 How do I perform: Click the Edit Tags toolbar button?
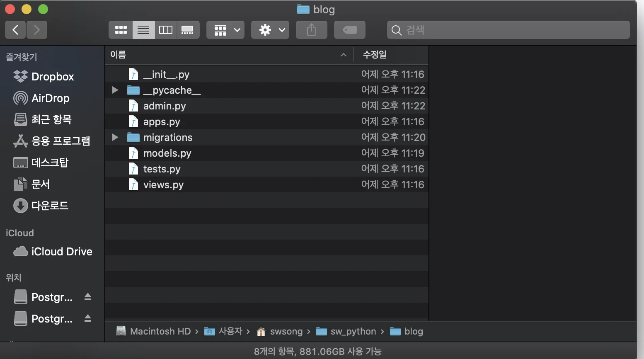[x=350, y=30]
